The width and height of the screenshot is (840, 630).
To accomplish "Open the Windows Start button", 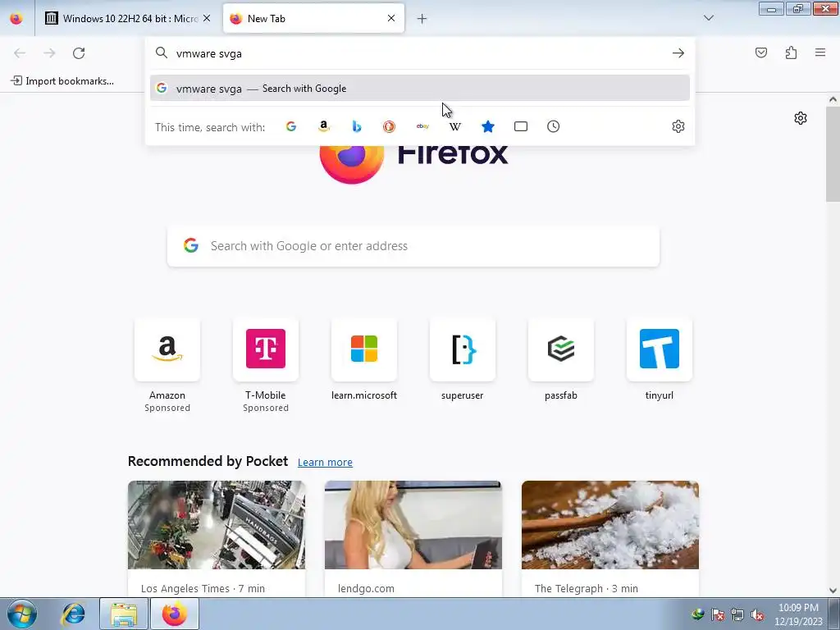I will coord(22,614).
